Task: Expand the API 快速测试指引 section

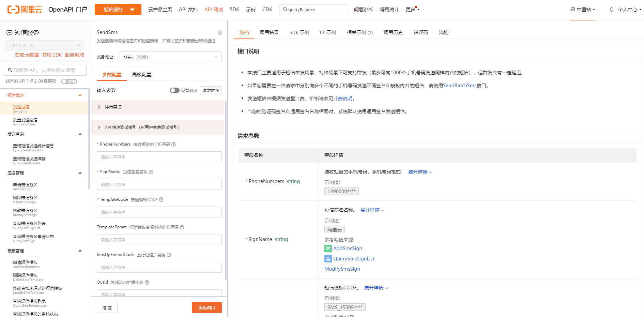Action: coord(158,127)
